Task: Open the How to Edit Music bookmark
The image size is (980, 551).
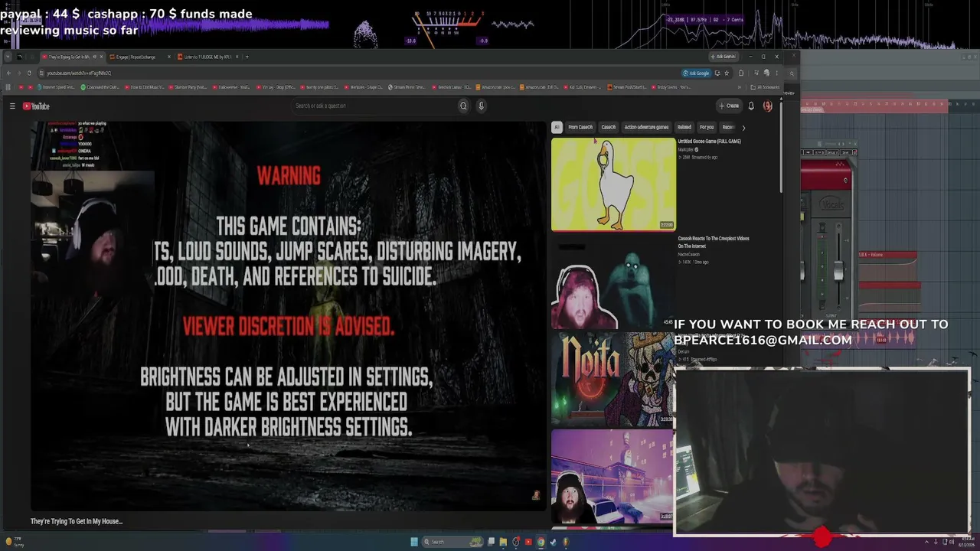Action: tap(145, 87)
